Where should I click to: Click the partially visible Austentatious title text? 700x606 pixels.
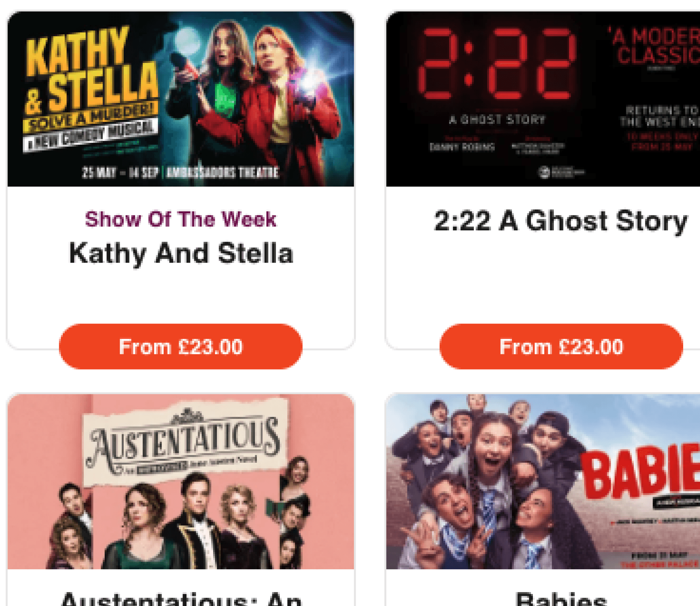181,599
